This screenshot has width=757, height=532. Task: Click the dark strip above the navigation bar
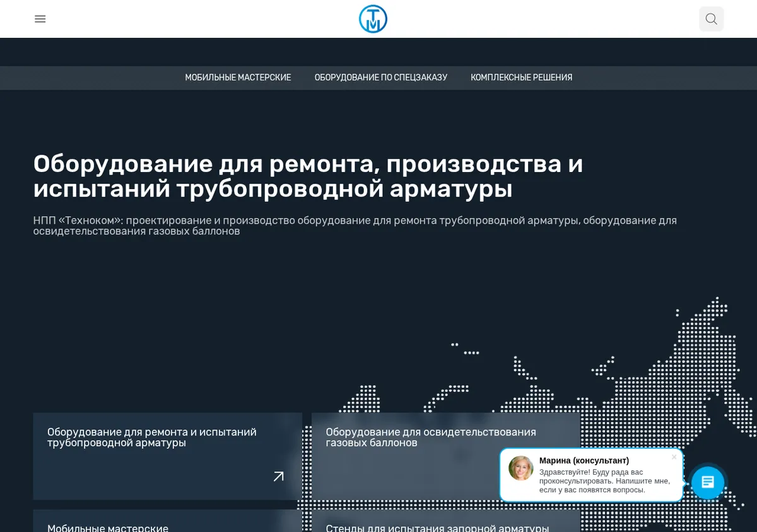point(378,52)
